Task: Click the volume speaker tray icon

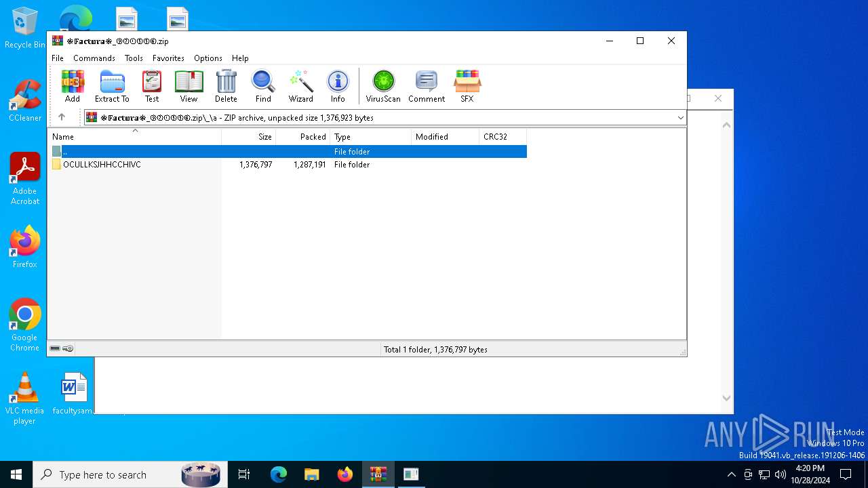Action: coord(781,474)
